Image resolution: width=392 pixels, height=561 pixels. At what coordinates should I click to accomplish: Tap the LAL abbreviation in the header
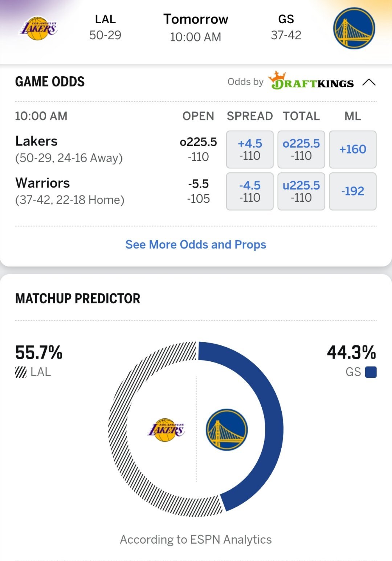click(x=105, y=19)
